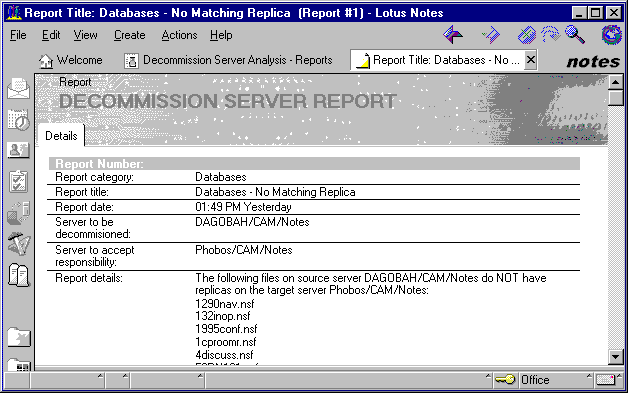The height and width of the screenshot is (393, 628).
Task: Click the first status bar popup arrow
Action: pos(100,376)
